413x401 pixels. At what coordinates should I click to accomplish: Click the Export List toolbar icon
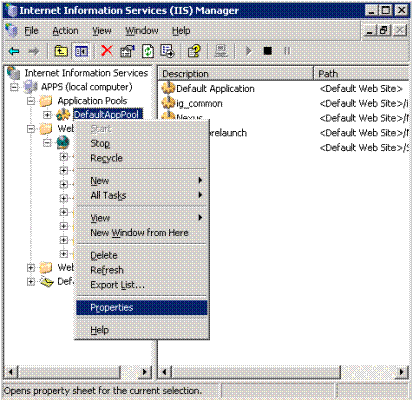pyautogui.click(x=167, y=51)
